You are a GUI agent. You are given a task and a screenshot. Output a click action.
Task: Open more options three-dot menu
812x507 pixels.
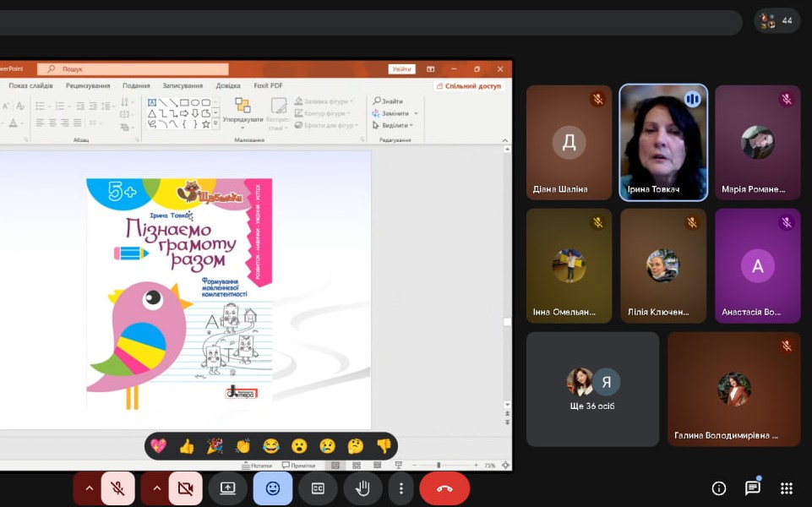tap(401, 488)
